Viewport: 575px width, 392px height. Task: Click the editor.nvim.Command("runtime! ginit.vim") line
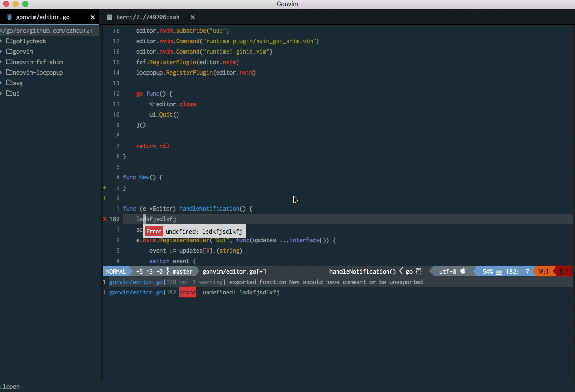pos(204,52)
